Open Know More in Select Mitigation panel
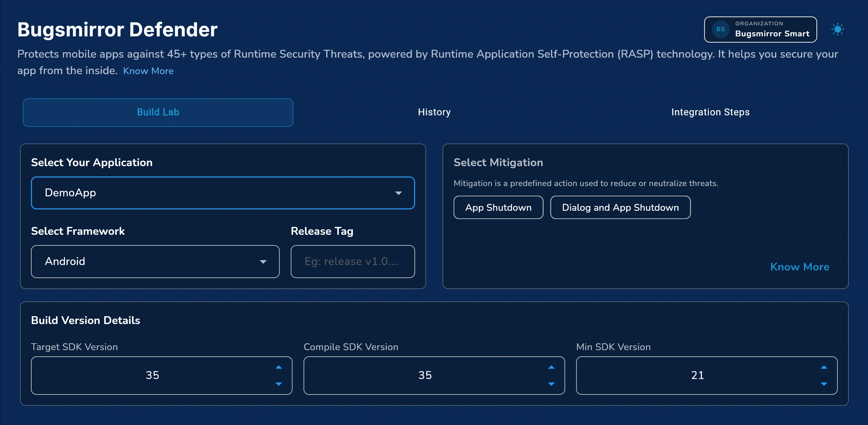868x425 pixels. (800, 267)
